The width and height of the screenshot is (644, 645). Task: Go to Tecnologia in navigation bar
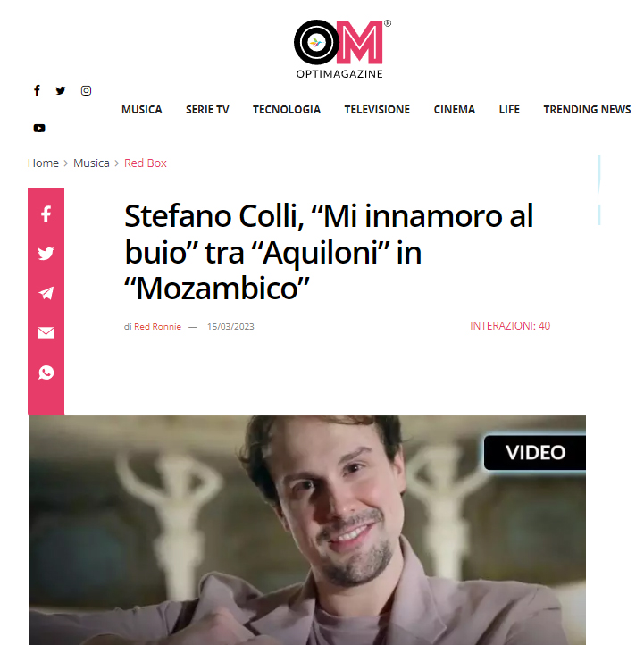pyautogui.click(x=287, y=110)
